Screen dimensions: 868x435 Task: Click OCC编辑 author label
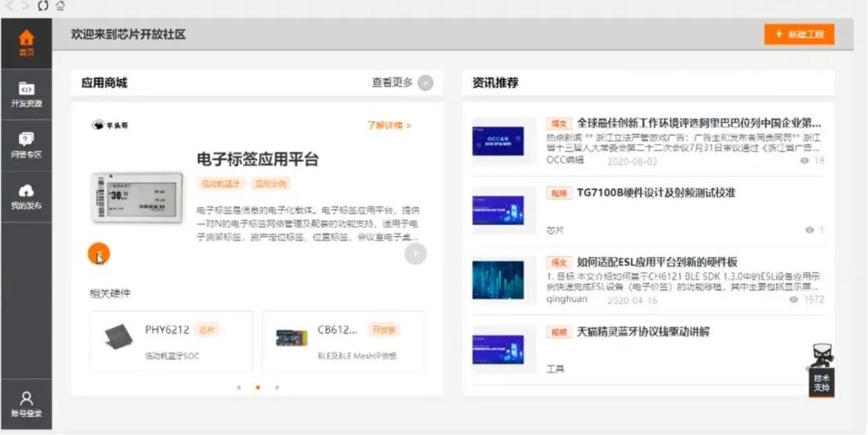(565, 160)
